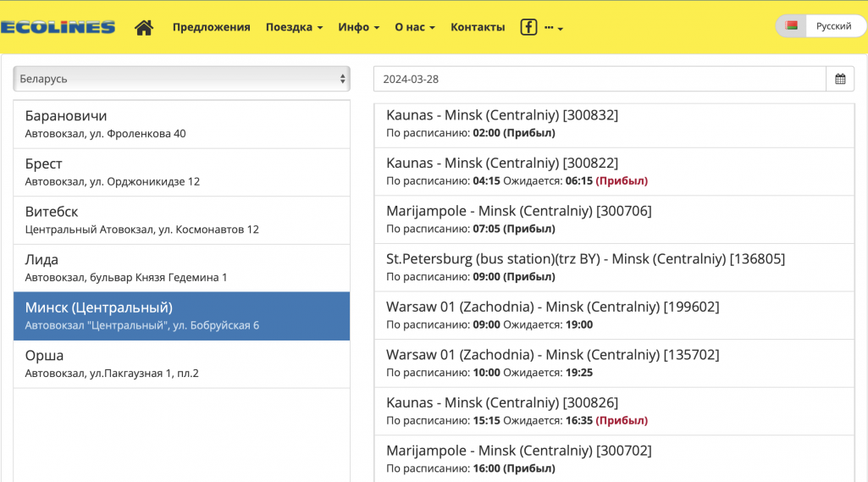Open the calendar date picker icon
The height and width of the screenshot is (482, 868).
[x=840, y=79]
